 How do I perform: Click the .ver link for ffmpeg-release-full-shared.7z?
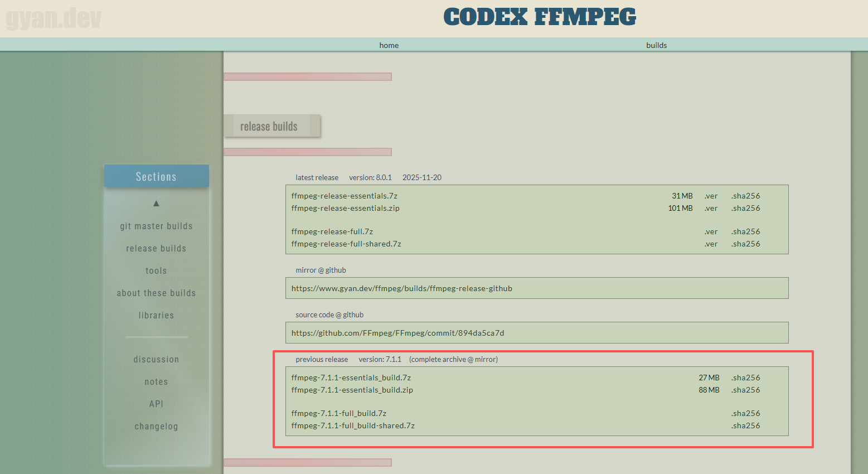(711, 244)
